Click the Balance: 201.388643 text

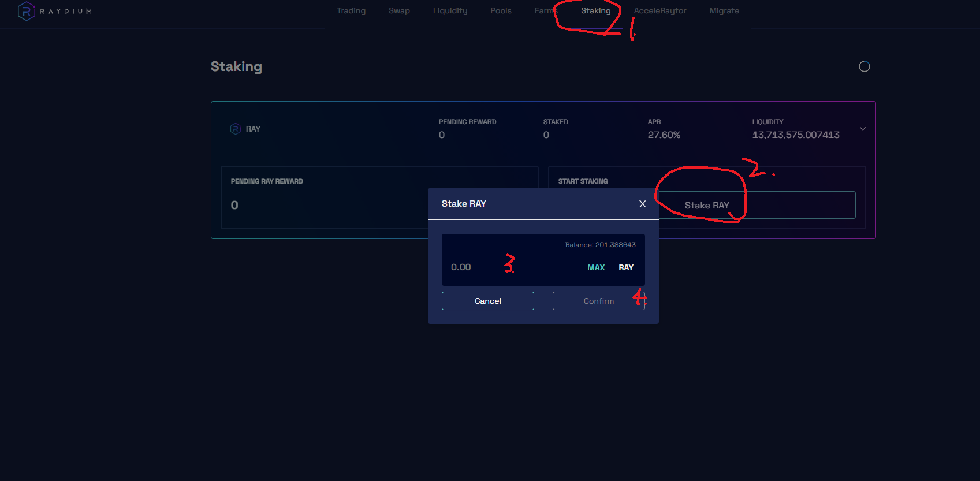(600, 245)
